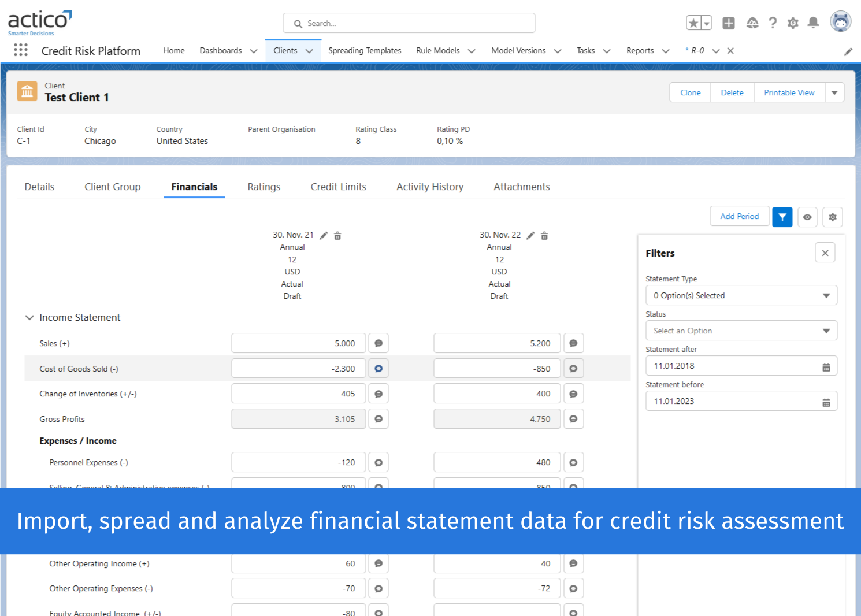This screenshot has width=861, height=616.
Task: Click the user avatar in the top bar
Action: (840, 21)
